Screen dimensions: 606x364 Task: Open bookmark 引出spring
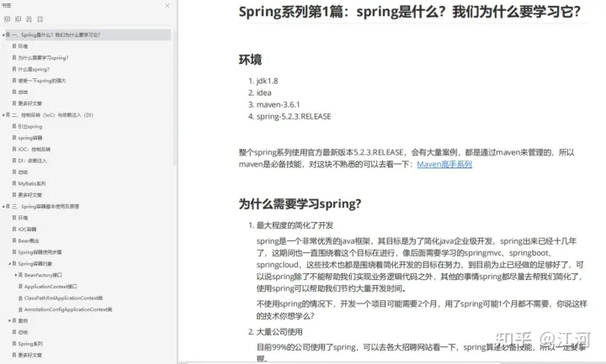29,127
